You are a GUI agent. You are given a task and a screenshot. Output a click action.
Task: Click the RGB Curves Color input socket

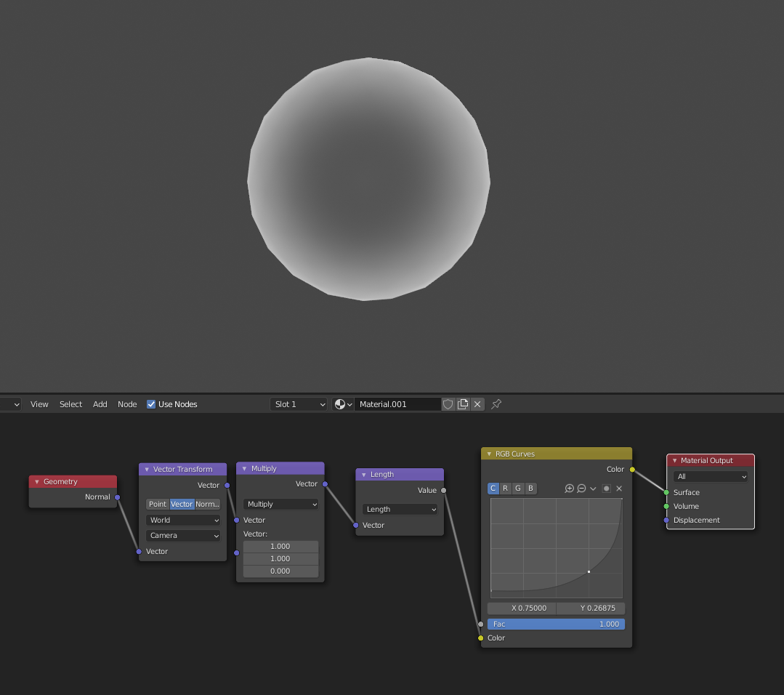(x=480, y=638)
